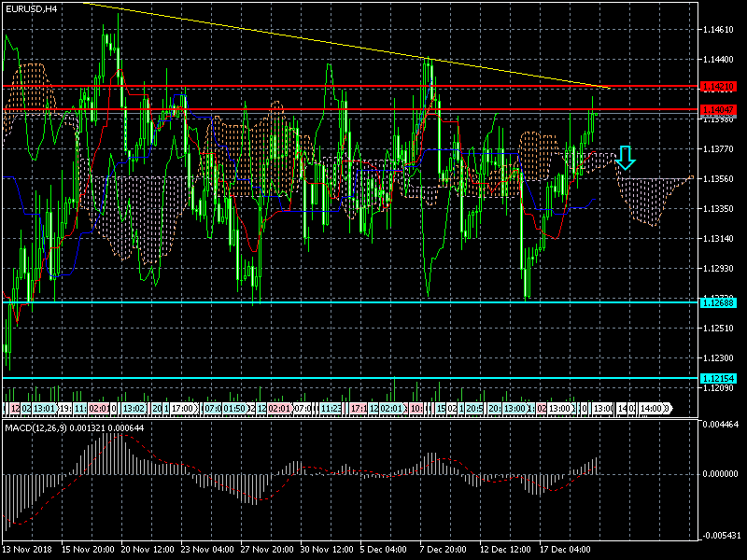Click the 01:50 event marker
This screenshot has height=560, width=747.
tap(234, 409)
